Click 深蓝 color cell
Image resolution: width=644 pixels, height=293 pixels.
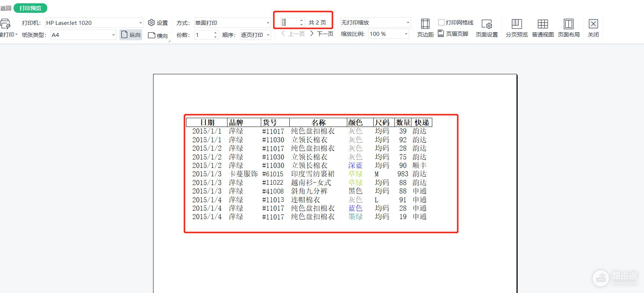tap(355, 165)
